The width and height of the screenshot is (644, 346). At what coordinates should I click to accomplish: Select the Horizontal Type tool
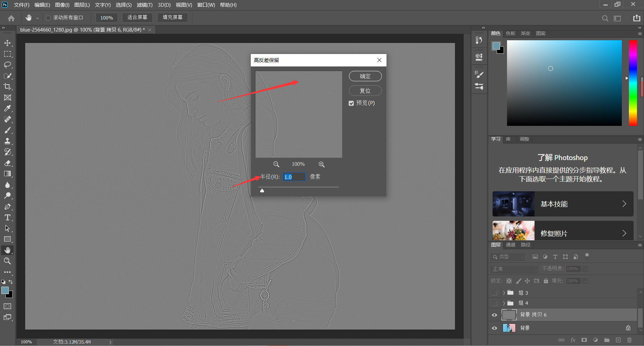tap(7, 217)
